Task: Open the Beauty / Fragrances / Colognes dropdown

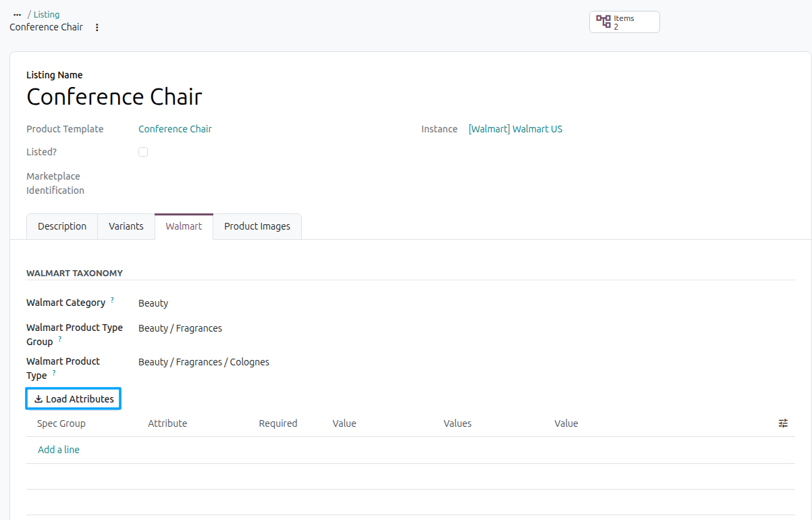Action: (x=204, y=362)
